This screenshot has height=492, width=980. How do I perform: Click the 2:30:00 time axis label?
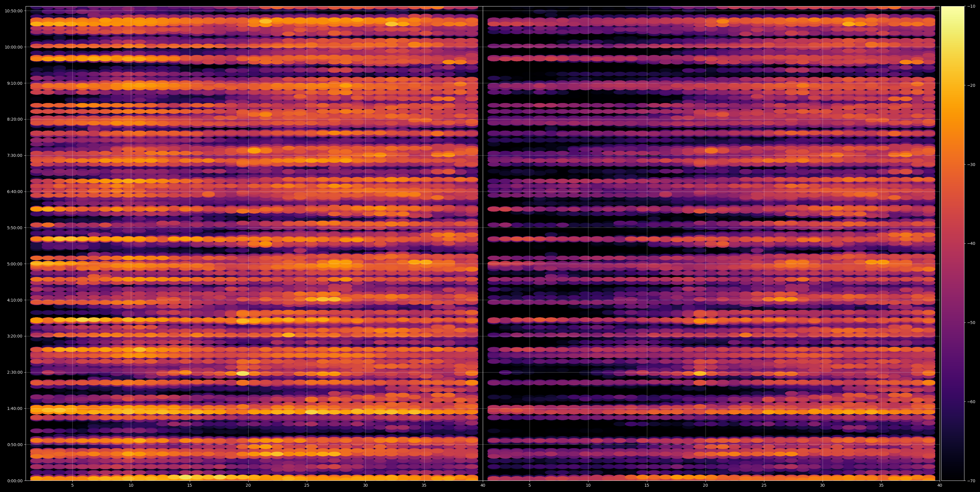(x=15, y=372)
